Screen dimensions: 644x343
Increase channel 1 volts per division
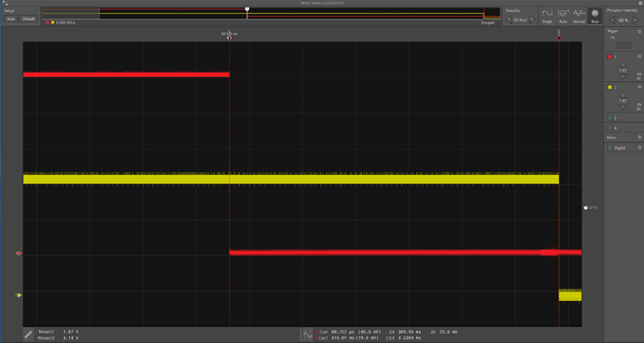pos(623,64)
